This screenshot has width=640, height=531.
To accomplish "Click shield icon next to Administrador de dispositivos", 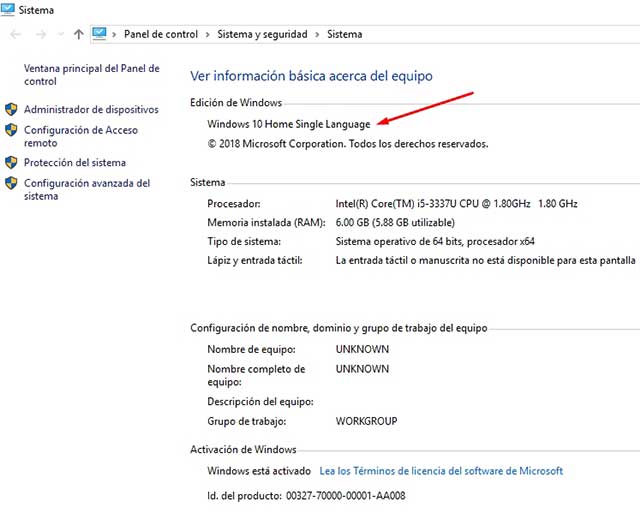I will 11,109.
